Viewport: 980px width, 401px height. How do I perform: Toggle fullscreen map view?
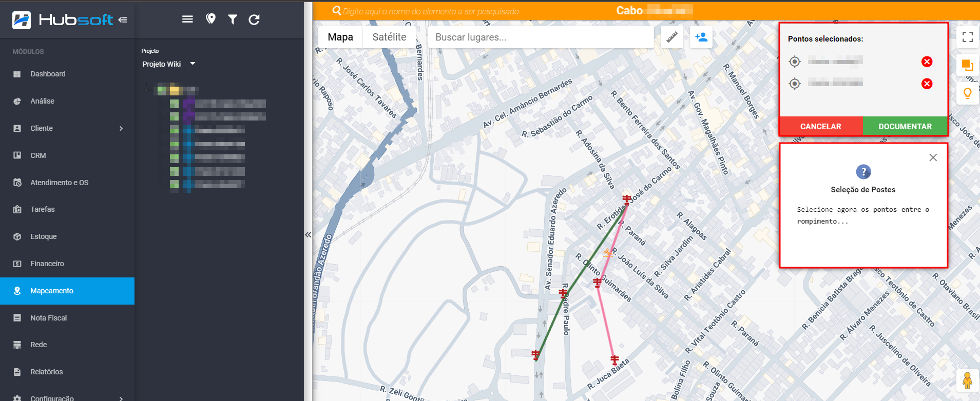point(968,37)
